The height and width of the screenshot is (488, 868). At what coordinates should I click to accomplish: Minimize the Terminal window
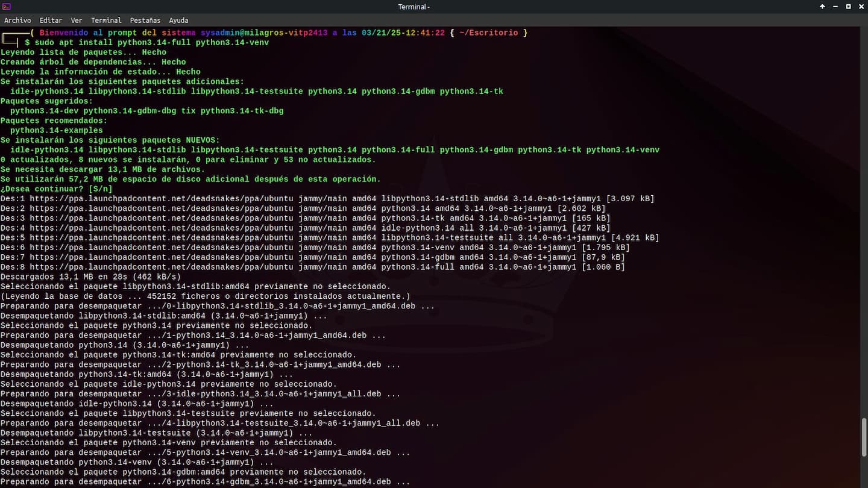(x=835, y=7)
